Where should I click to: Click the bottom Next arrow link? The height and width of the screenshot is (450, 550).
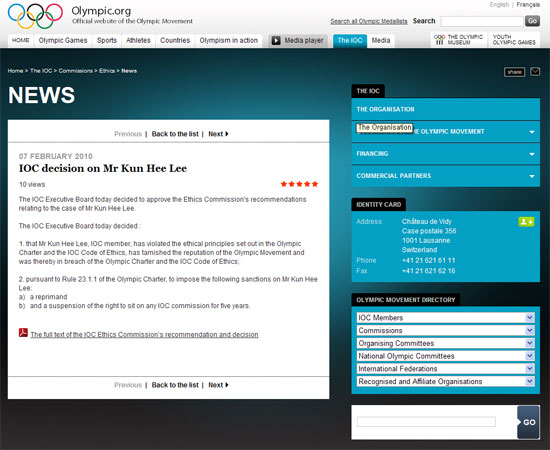click(218, 385)
